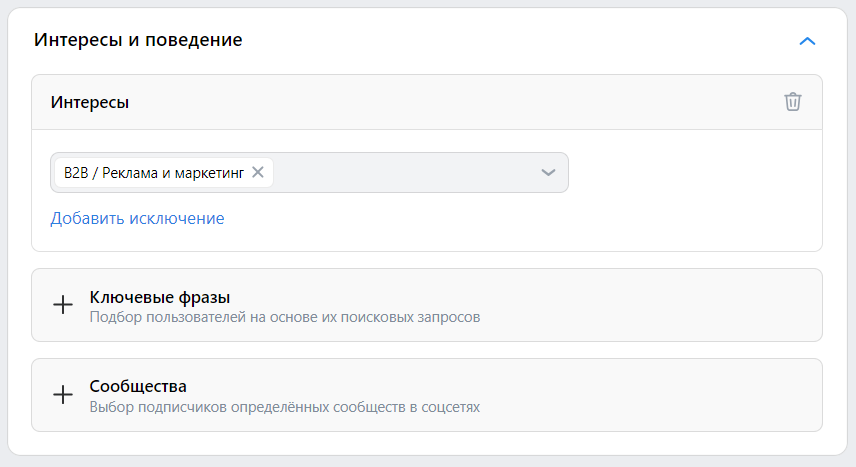Select the Сообщества title
The height and width of the screenshot is (467, 856).
[x=138, y=386]
